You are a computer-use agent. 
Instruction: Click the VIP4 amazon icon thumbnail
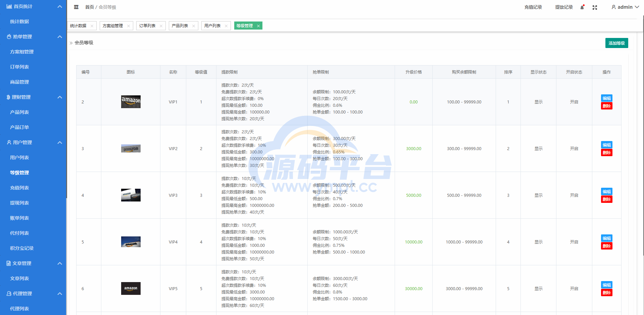coord(131,242)
